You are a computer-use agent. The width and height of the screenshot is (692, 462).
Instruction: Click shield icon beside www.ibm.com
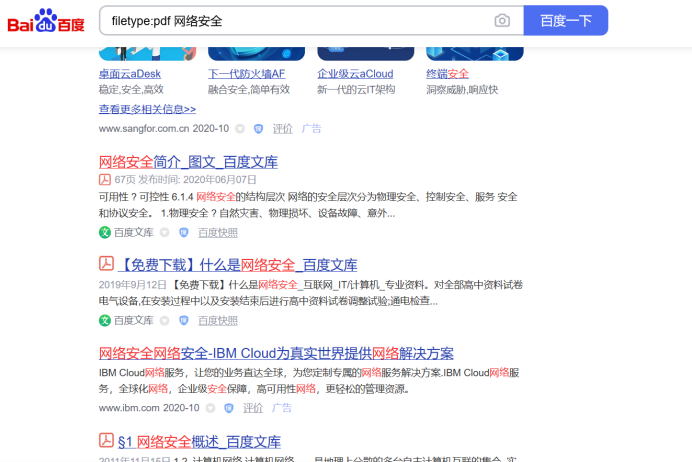[229, 408]
